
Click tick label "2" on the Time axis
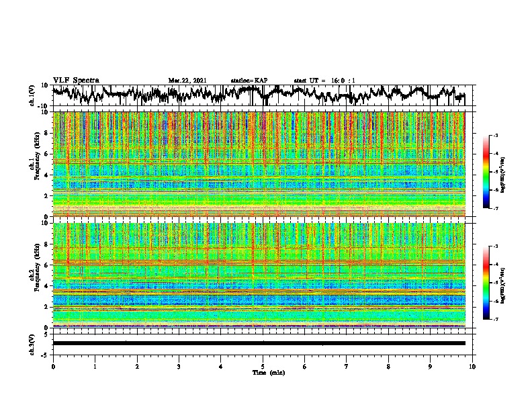pyautogui.click(x=137, y=367)
